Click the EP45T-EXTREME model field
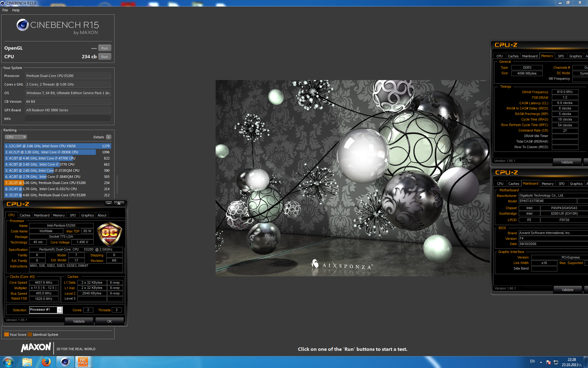 click(548, 201)
